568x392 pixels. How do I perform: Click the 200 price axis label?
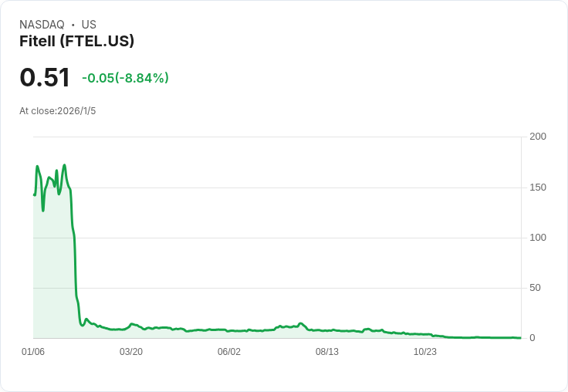point(538,137)
